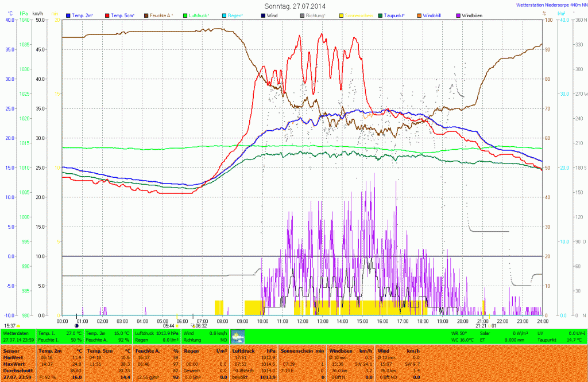Toggle the Taupunkt series in legend
The image size is (588, 382).
[x=381, y=15]
